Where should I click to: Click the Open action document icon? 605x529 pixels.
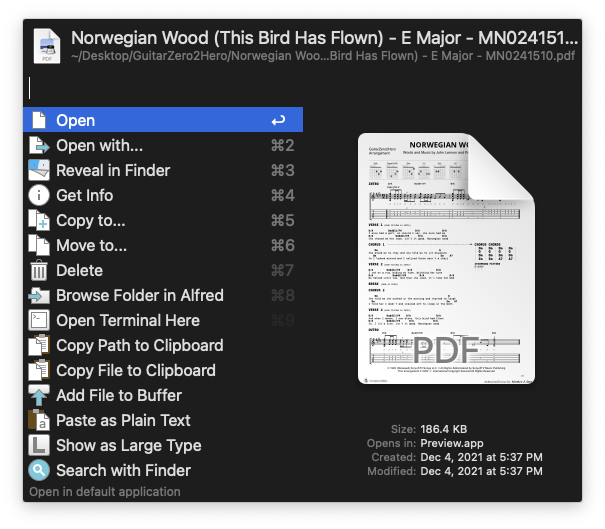[39, 120]
